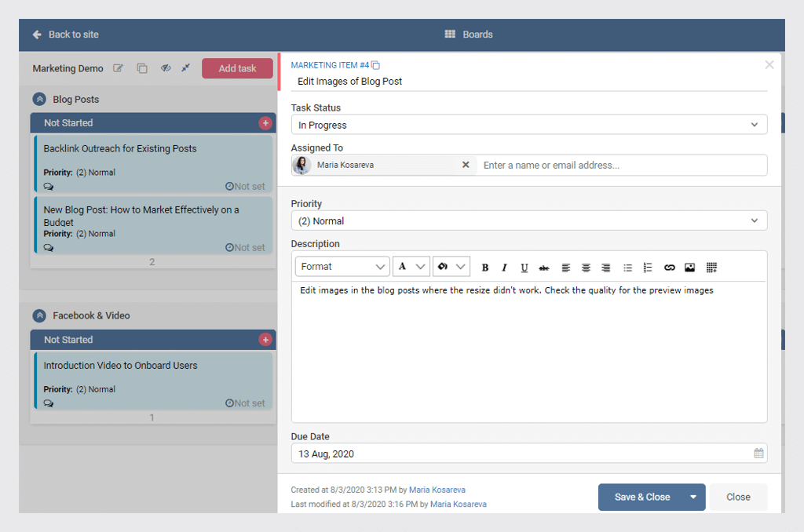Screen dimensions: 804x532
Task: Click the Marketing Demo board title
Action: (68, 68)
